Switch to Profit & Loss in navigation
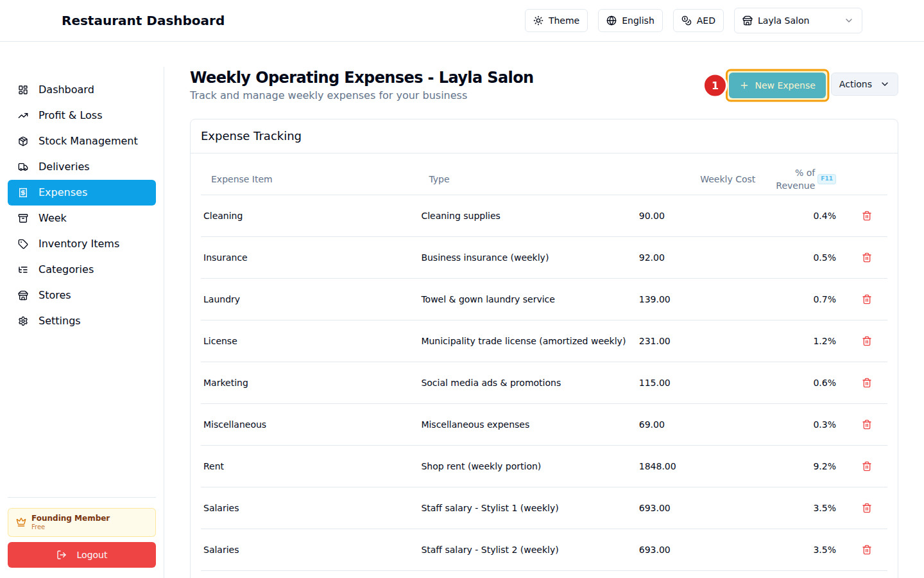 (x=70, y=115)
